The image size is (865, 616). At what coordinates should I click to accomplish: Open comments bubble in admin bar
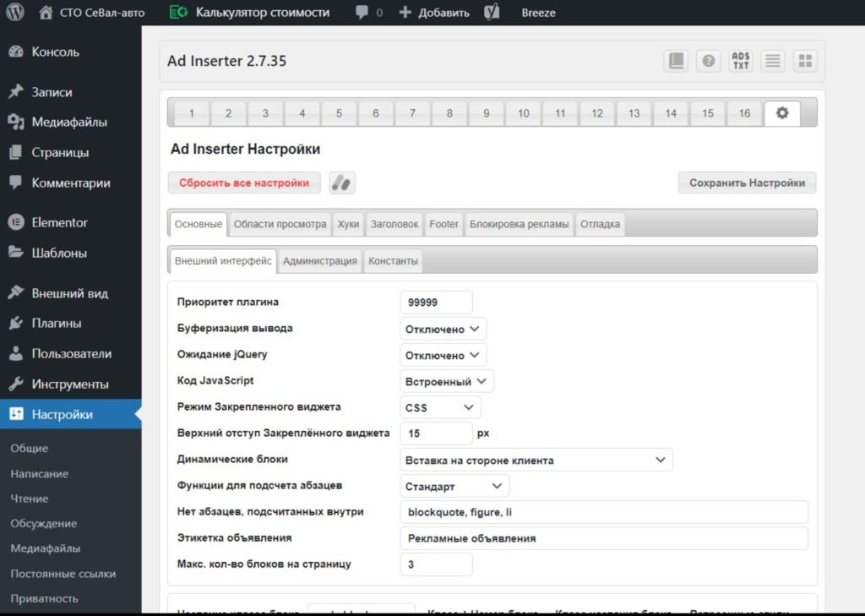(362, 12)
